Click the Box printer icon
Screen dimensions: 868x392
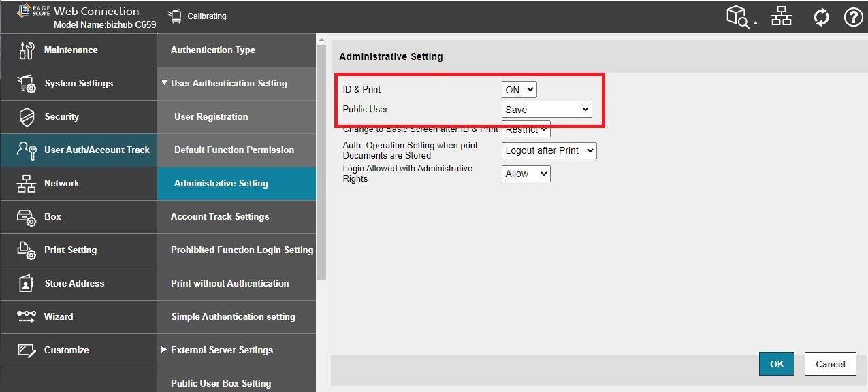coord(26,217)
